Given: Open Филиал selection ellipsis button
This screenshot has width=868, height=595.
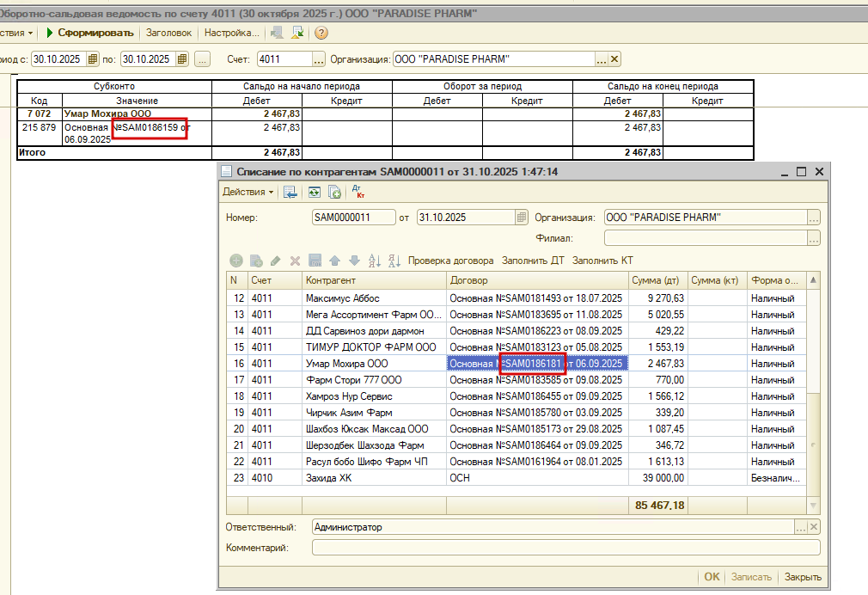Looking at the screenshot, I should 813,238.
